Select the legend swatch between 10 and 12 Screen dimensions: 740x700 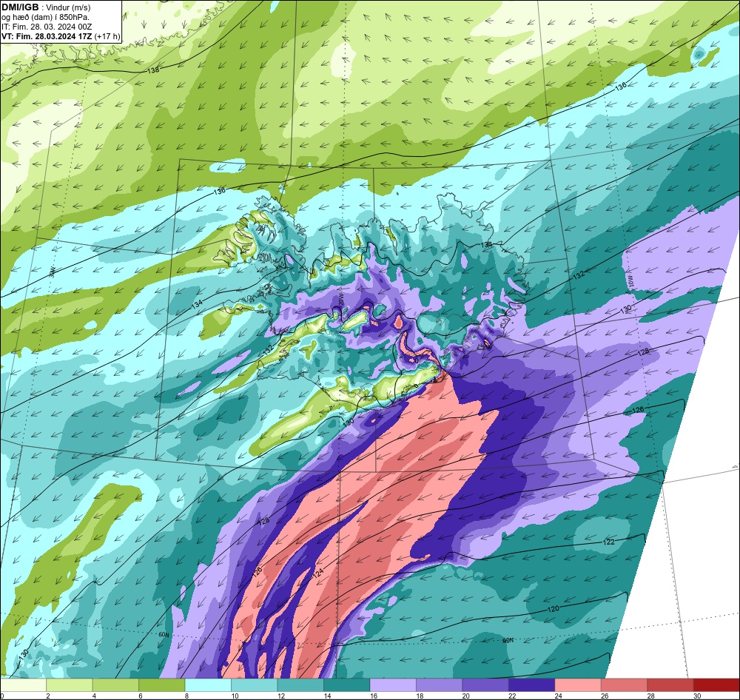(x=255, y=685)
